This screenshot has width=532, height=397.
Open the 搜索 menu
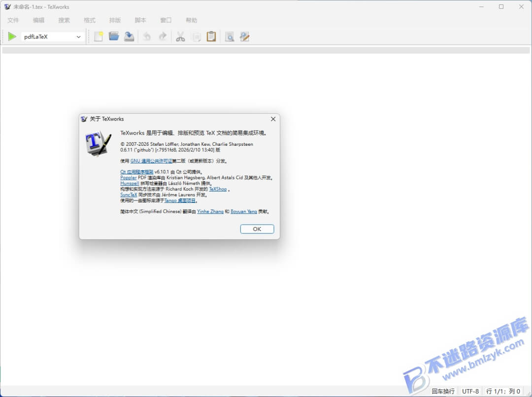coord(64,20)
